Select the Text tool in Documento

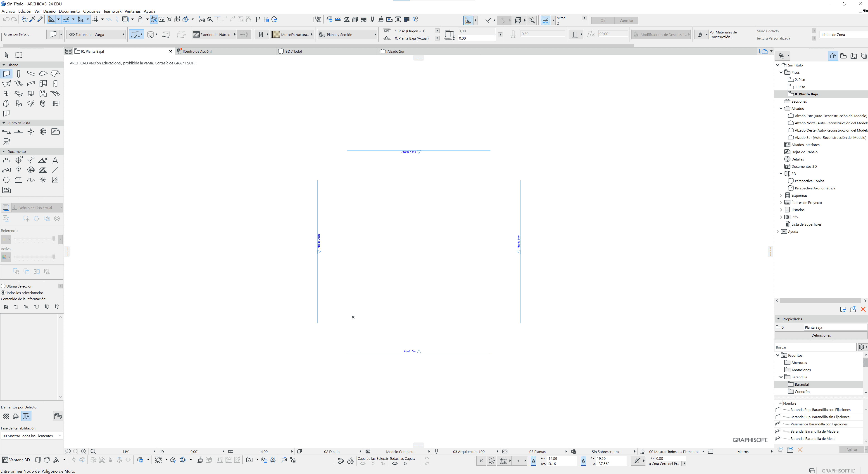click(x=55, y=160)
